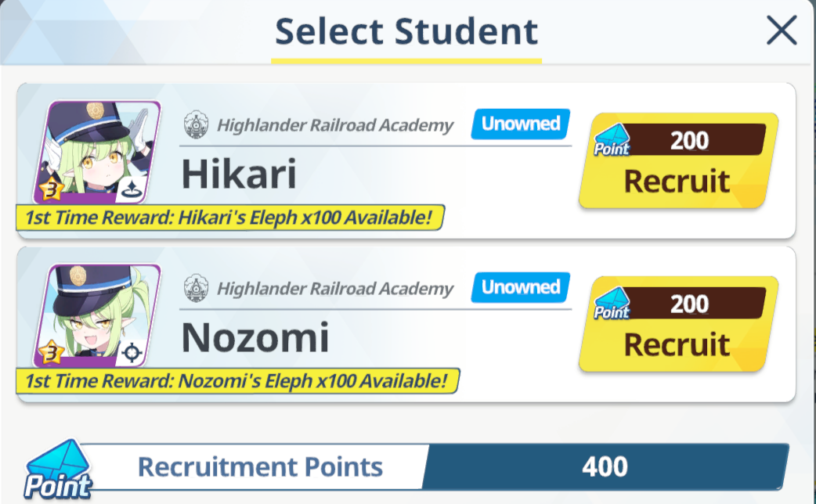Open Nozomi's character portrait
Screen dimensions: 816x504
click(x=97, y=315)
